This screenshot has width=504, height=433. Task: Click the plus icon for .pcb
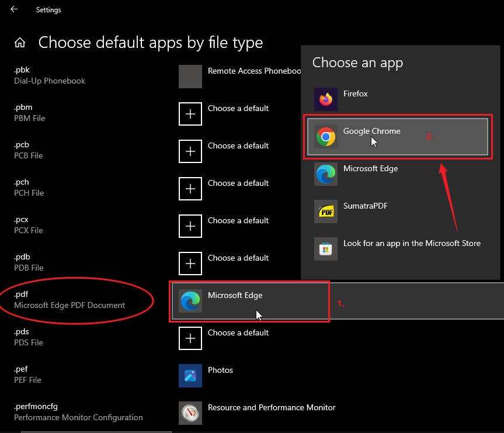[x=190, y=151]
